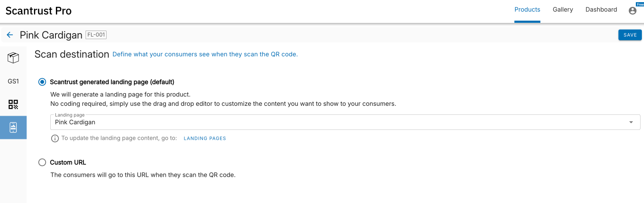Click the Free plan badge

(640, 4)
